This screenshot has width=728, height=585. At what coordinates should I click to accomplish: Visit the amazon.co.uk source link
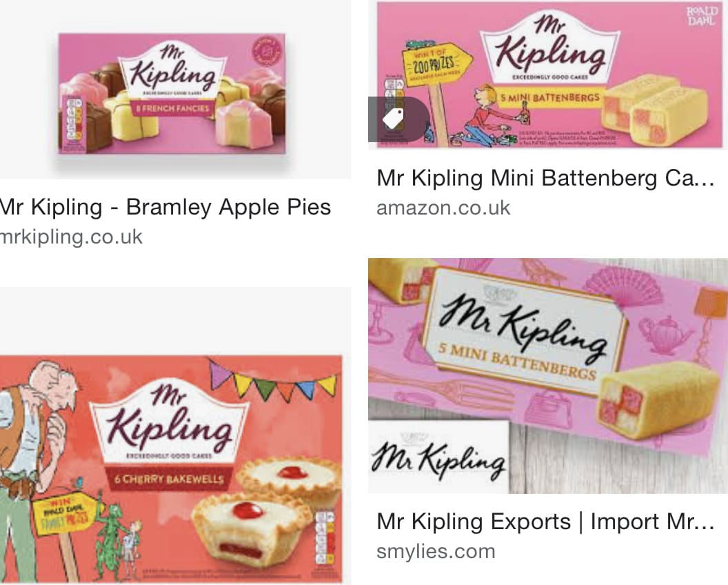[x=443, y=207]
